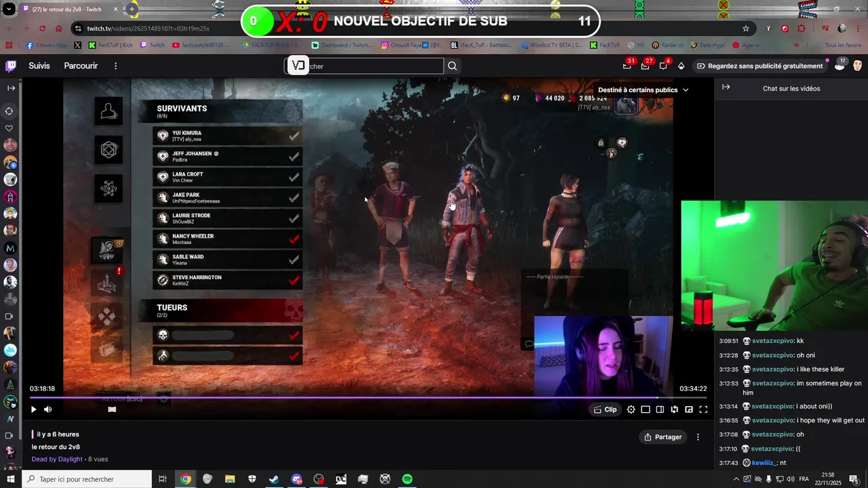This screenshot has width=868, height=488.
Task: Click chat message 'i like these killer'
Action: (821, 369)
